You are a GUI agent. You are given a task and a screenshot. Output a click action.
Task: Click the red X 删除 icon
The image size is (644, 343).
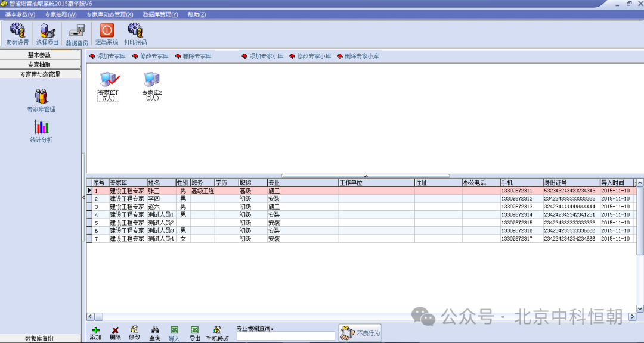click(x=116, y=333)
